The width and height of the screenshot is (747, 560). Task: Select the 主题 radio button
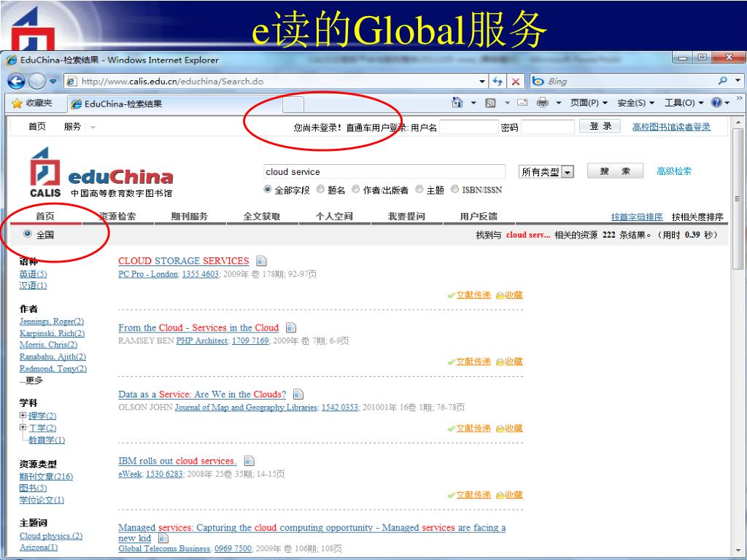pyautogui.click(x=419, y=190)
